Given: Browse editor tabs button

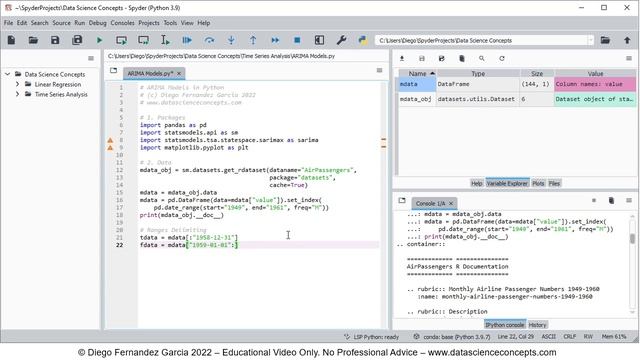Looking at the screenshot, I should [113, 71].
